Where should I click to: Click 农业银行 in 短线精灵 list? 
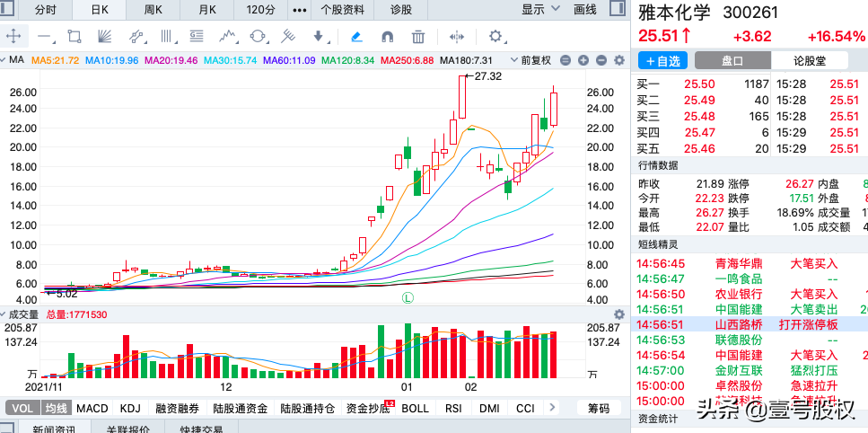pos(739,294)
